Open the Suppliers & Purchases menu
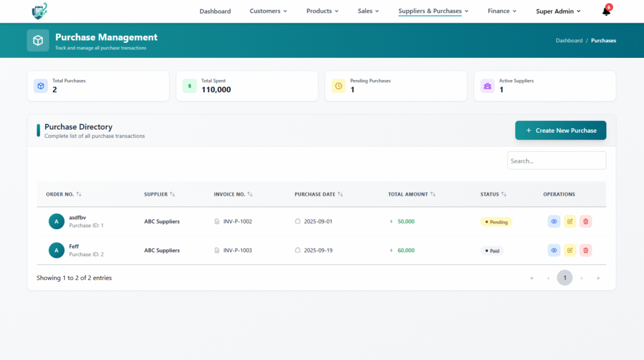The image size is (644, 360). point(433,11)
